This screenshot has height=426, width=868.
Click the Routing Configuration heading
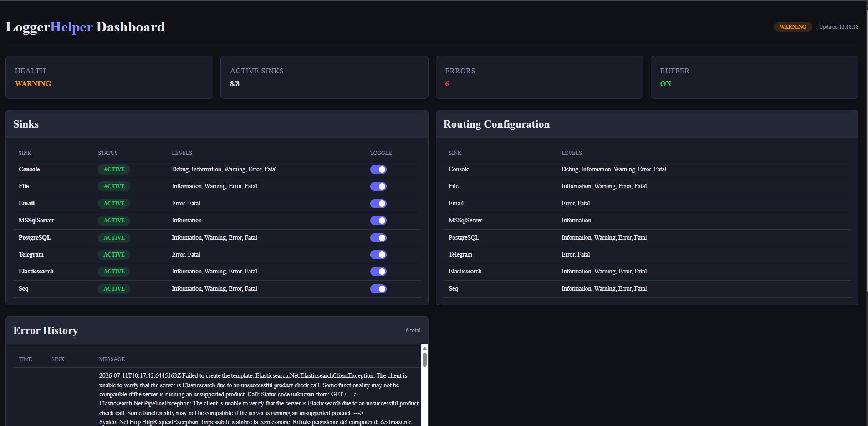point(496,124)
